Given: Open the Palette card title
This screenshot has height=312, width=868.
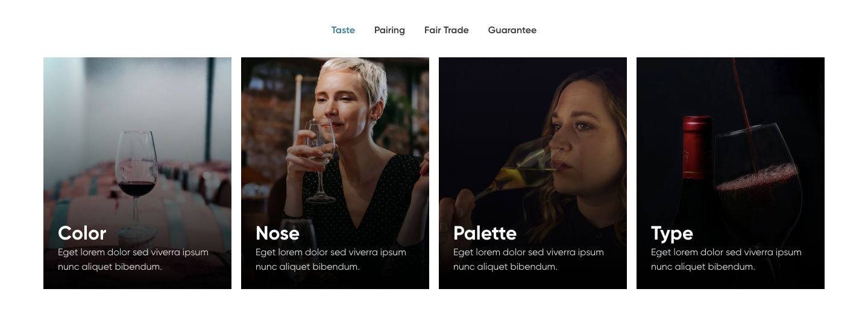Looking at the screenshot, I should [485, 233].
